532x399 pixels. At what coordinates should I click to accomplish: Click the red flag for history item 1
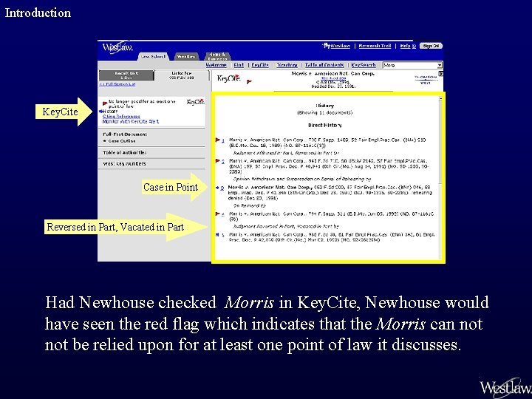click(x=217, y=140)
